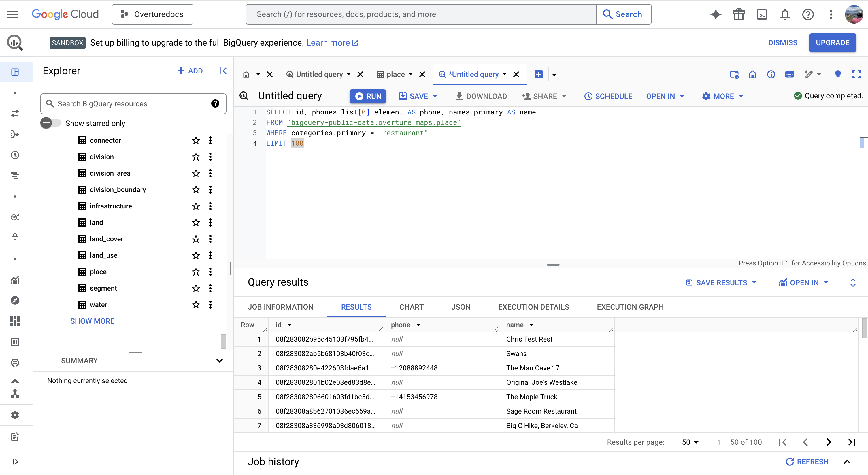The image size is (868, 475).
Task: Open keyboard shortcuts icon
Action: 790,74
